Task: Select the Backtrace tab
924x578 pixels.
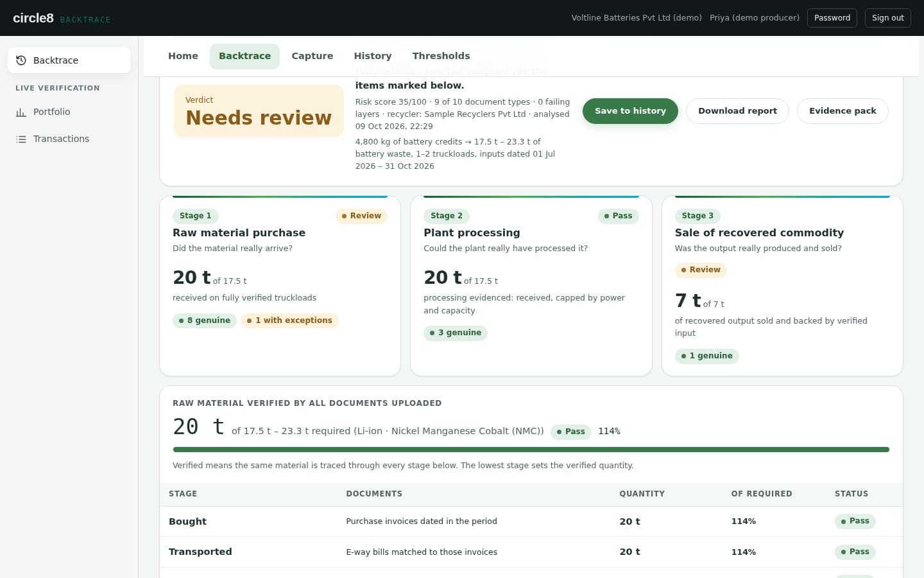Action: click(244, 56)
